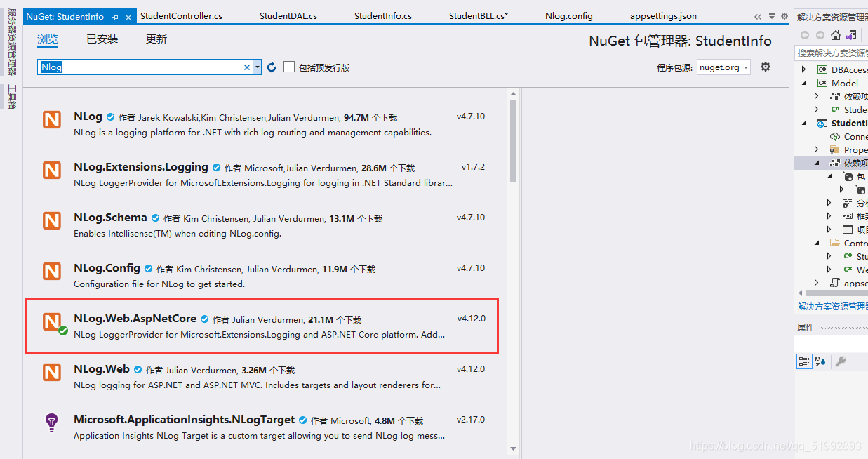This screenshot has height=459, width=868.
Task: Expand the DBAccess project node
Action: pos(804,69)
